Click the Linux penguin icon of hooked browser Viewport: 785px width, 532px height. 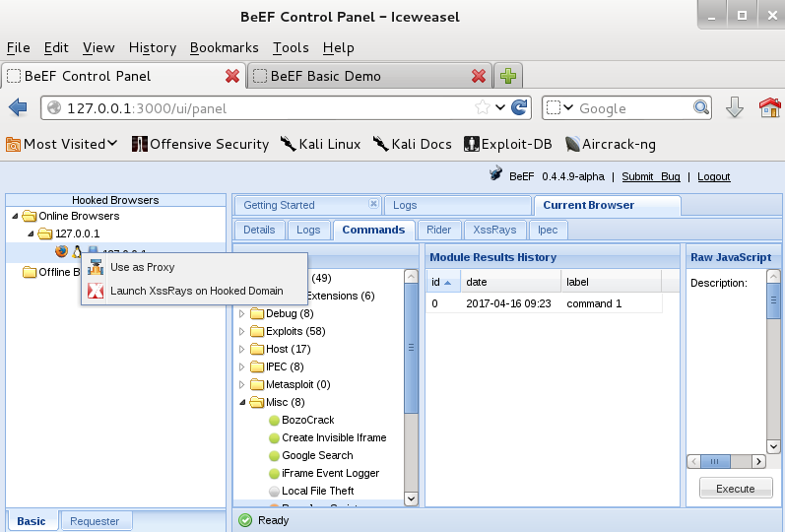coord(77,251)
